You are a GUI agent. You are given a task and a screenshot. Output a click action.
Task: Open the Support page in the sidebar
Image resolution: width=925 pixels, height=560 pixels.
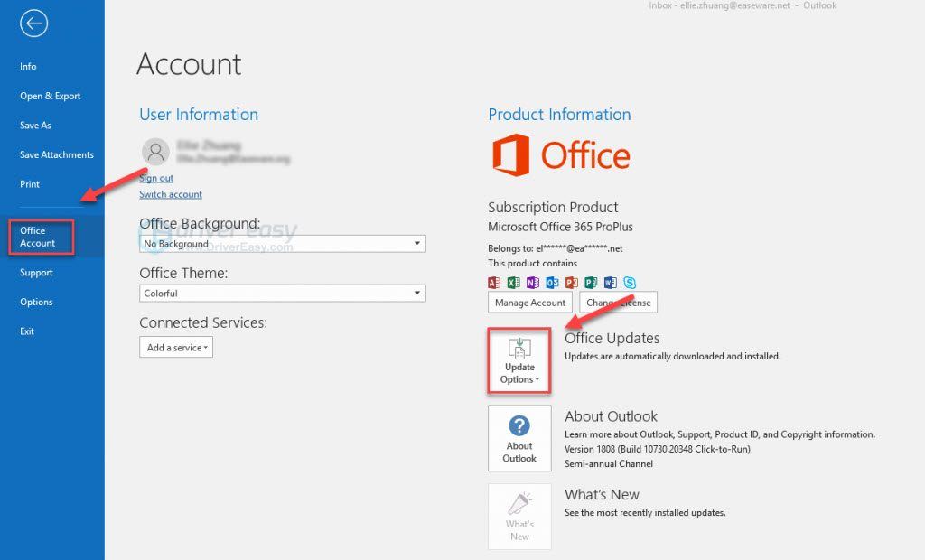[x=36, y=273]
